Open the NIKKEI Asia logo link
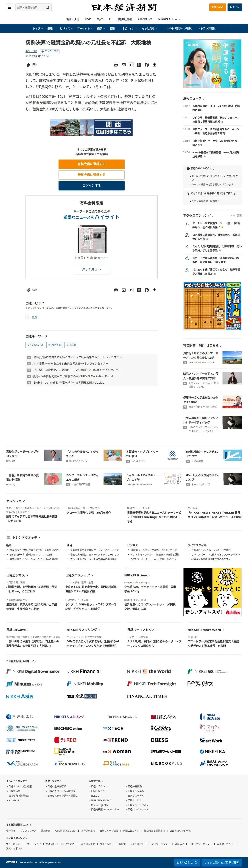 [20, 696]
